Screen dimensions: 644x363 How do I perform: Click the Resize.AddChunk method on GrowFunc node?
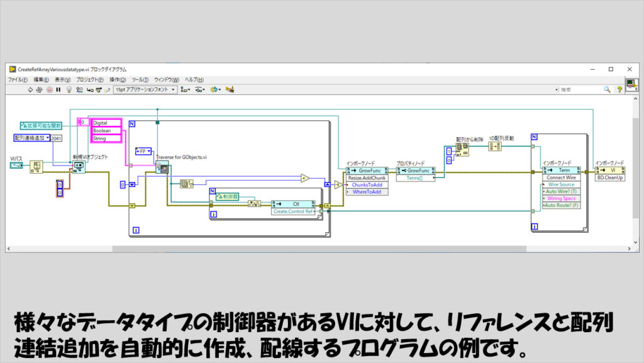[368, 177]
